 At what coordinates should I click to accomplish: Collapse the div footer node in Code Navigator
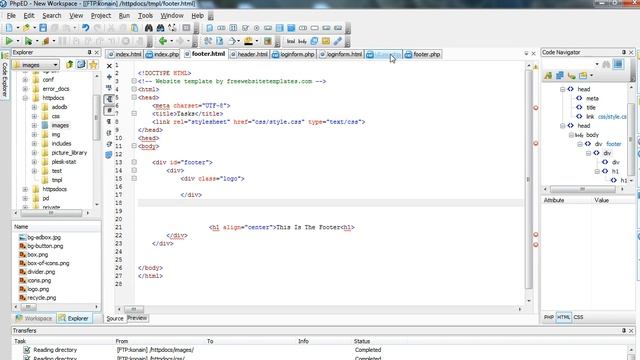tap(580, 144)
